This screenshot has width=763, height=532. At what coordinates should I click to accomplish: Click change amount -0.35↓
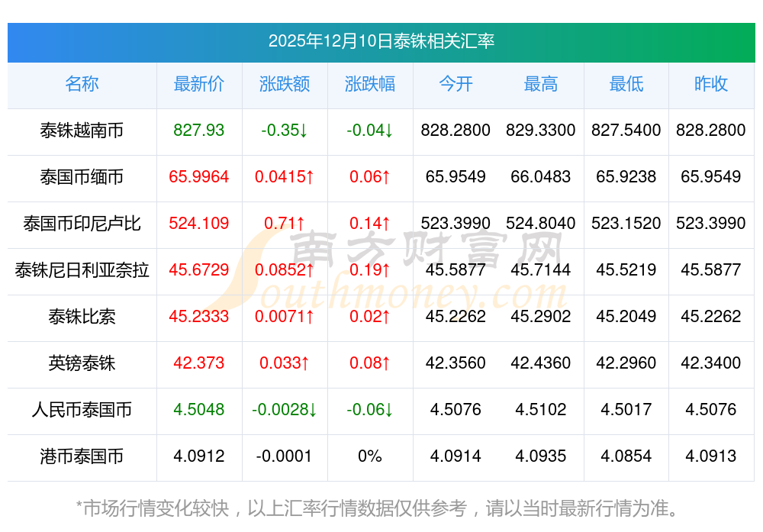pos(285,131)
